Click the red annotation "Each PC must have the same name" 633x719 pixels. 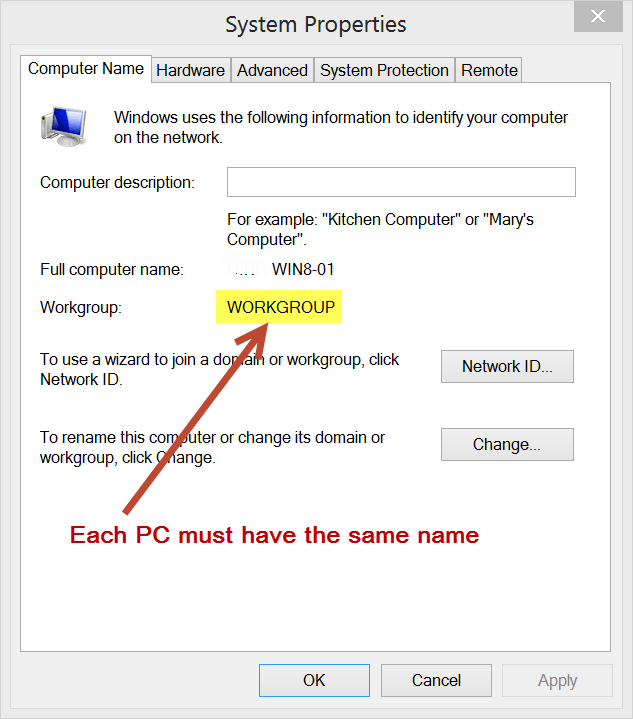[x=274, y=535]
